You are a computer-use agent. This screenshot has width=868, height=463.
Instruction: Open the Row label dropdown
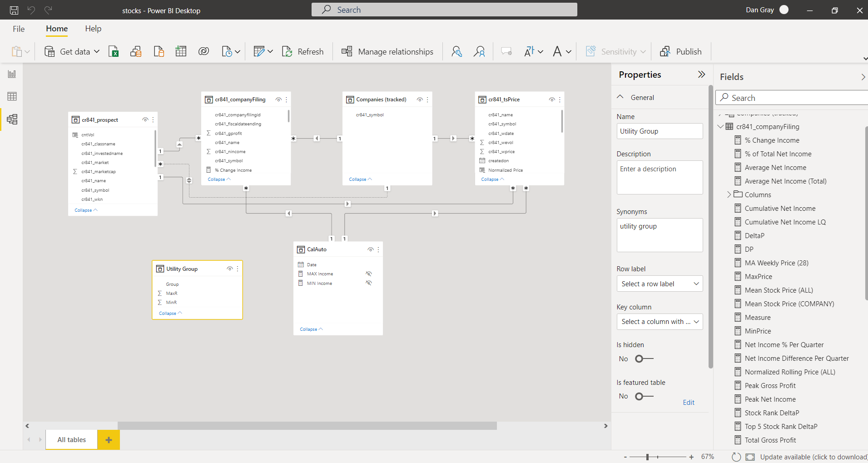tap(659, 284)
